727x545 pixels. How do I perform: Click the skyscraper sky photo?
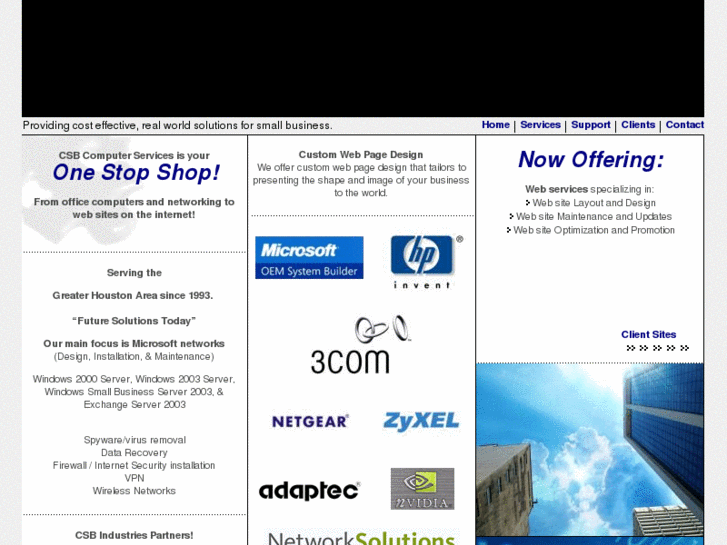pyautogui.click(x=590, y=449)
